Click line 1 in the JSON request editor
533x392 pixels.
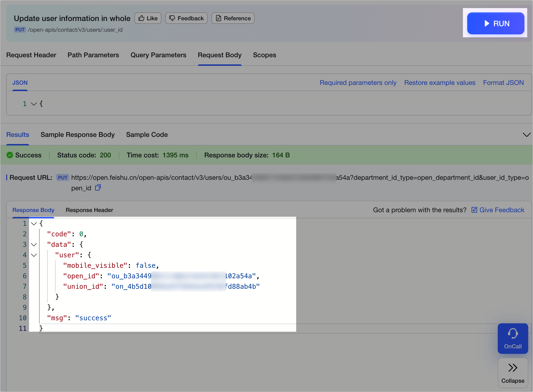42,103
